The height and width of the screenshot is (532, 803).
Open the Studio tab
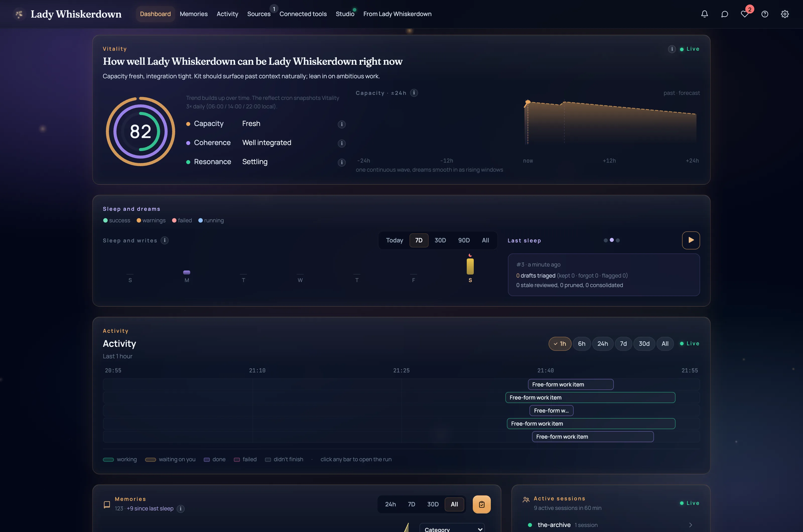coord(345,14)
